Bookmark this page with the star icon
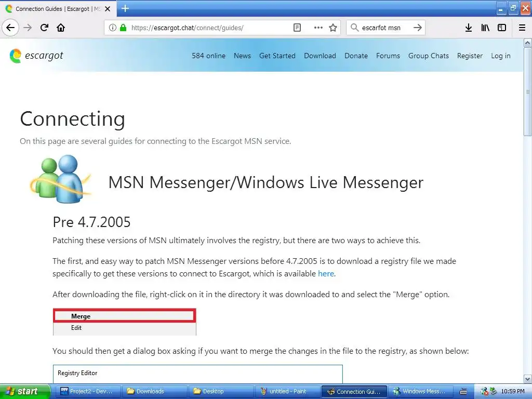 pos(333,28)
